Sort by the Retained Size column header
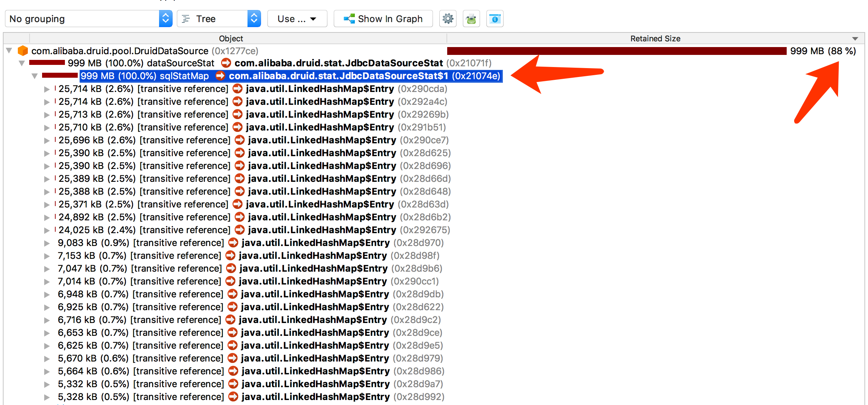The width and height of the screenshot is (868, 405). [x=655, y=39]
